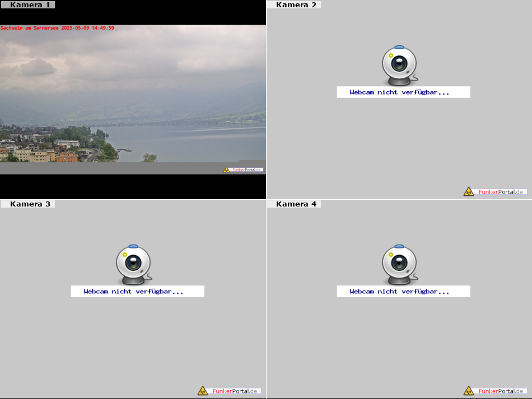
Task: Click the webcam icon in Kamera 2
Action: (400, 65)
